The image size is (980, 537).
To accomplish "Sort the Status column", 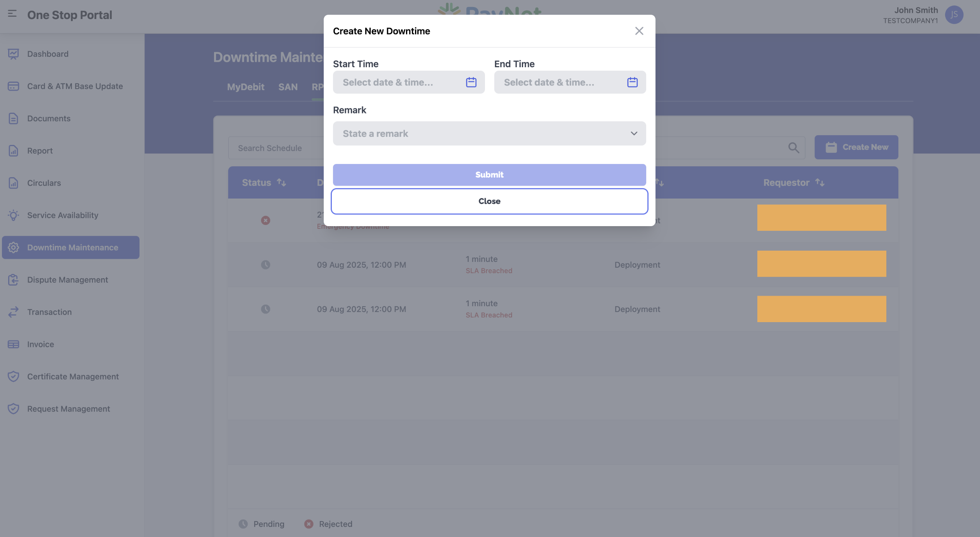I will click(281, 182).
